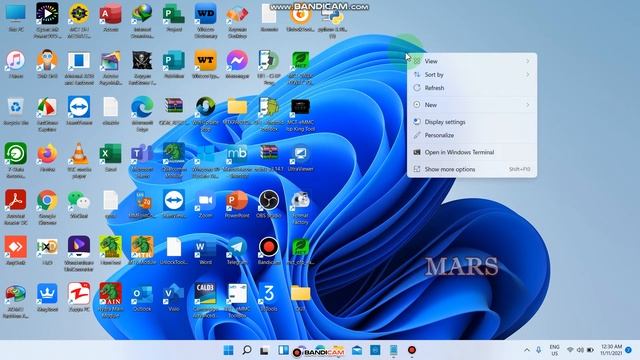
Task: Open Display settings from context menu
Action: pyautogui.click(x=472, y=122)
